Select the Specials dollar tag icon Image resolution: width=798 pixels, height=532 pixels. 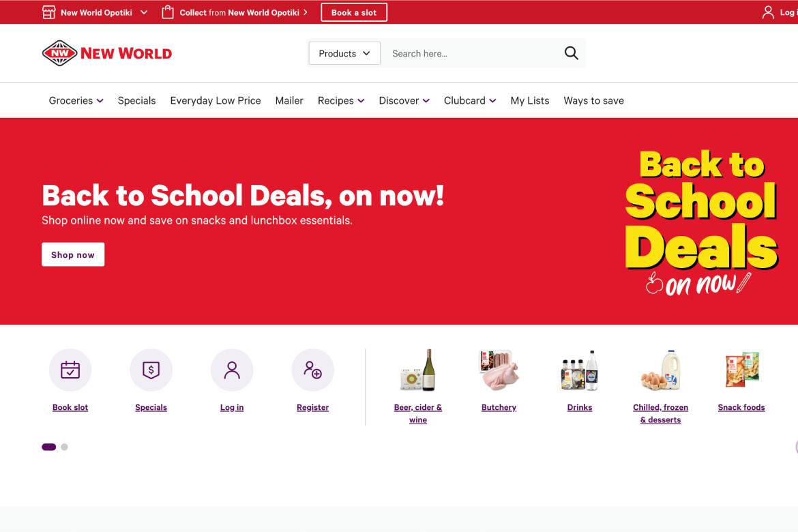point(151,370)
